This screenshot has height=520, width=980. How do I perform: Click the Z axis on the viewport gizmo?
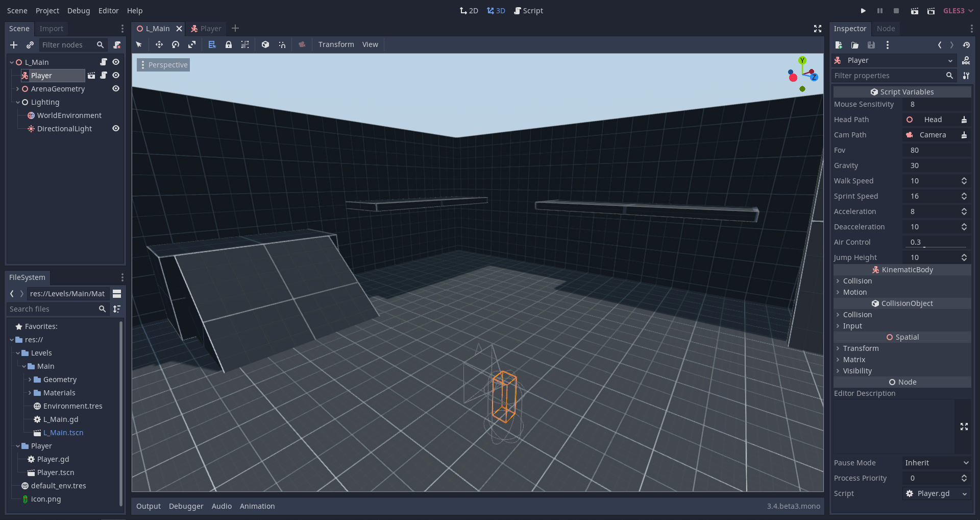pyautogui.click(x=814, y=77)
